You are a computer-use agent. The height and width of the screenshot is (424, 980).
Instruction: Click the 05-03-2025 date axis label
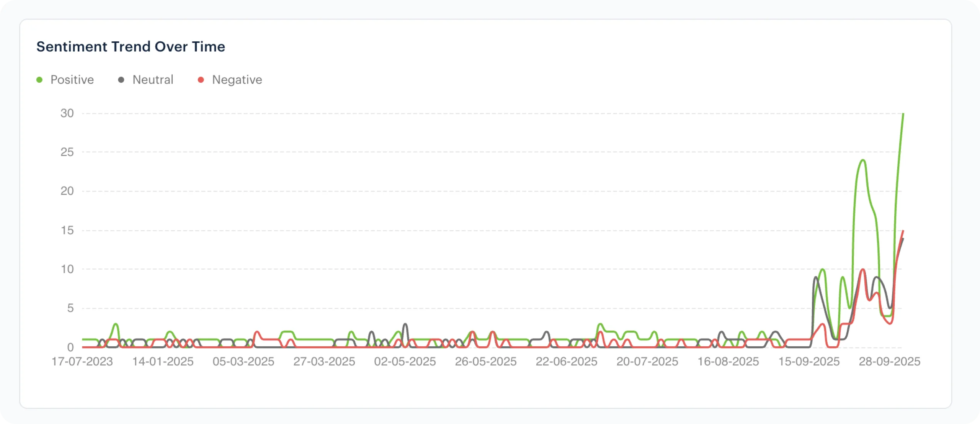point(243,362)
